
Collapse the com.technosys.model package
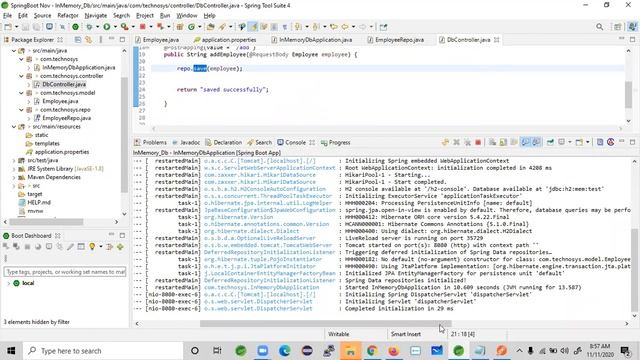[21, 93]
